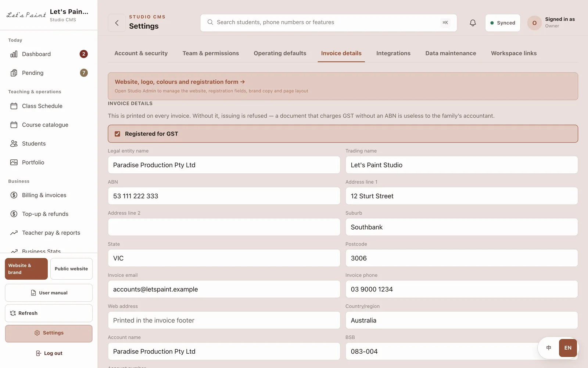
Task: Click the Portfolio image icon
Action: (x=14, y=162)
